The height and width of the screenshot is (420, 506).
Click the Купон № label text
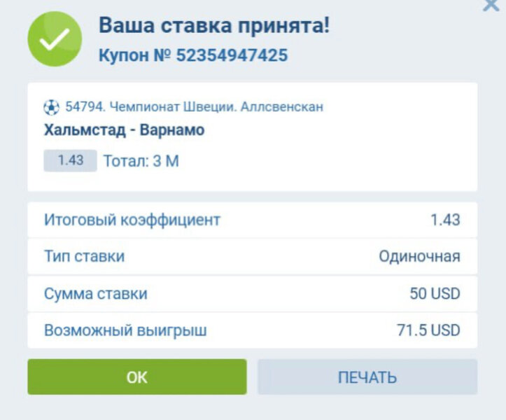point(135,55)
